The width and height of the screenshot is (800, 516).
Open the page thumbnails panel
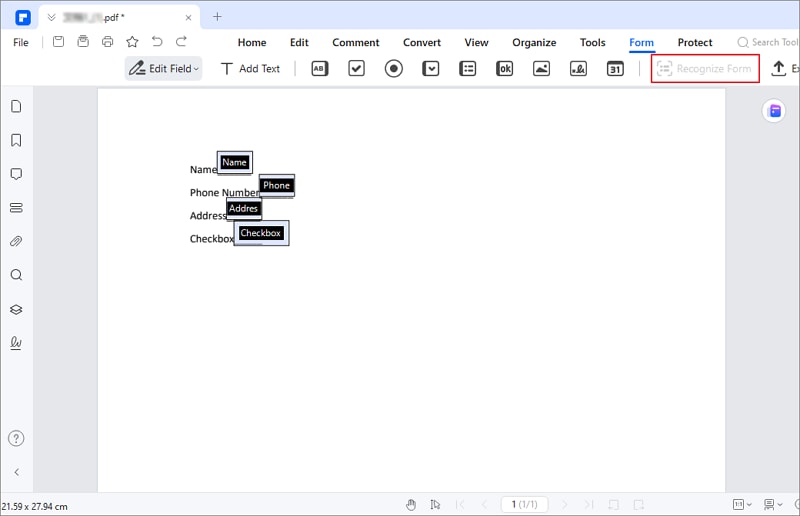[16, 106]
